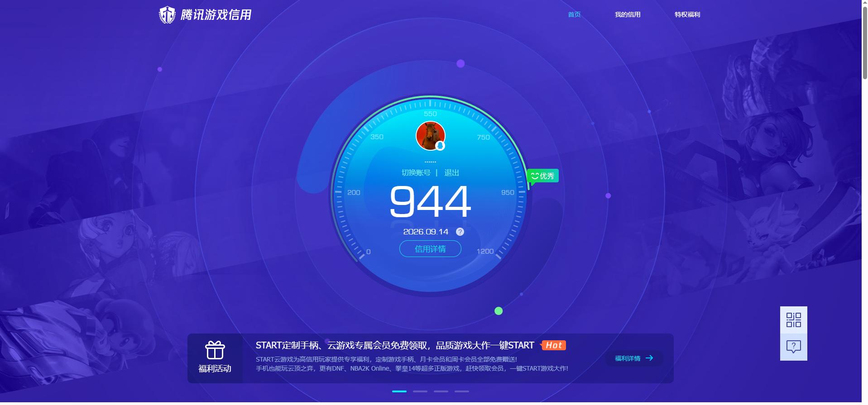Click the gift box 福利活动 icon

(x=215, y=350)
